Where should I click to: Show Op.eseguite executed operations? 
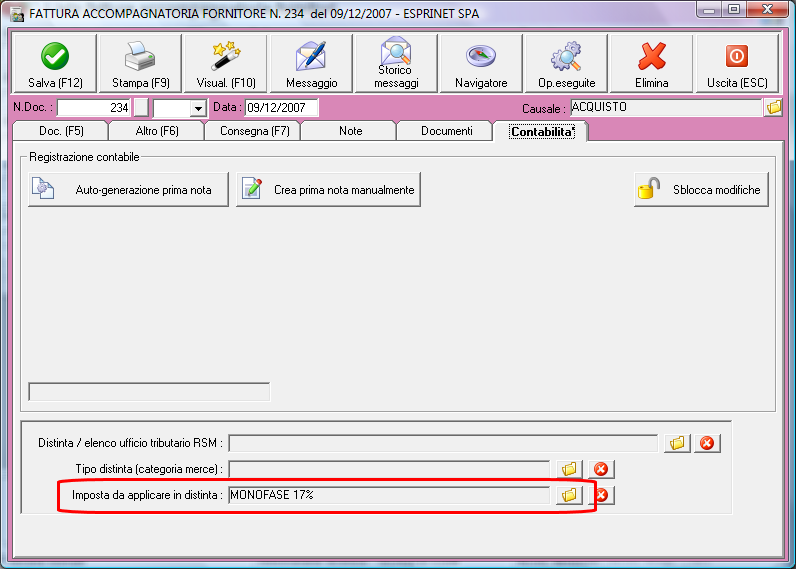[567, 64]
